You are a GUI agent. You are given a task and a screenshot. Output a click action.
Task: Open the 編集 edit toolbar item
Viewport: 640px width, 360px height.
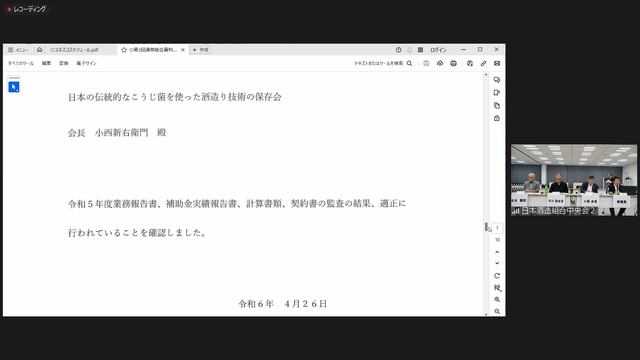46,63
